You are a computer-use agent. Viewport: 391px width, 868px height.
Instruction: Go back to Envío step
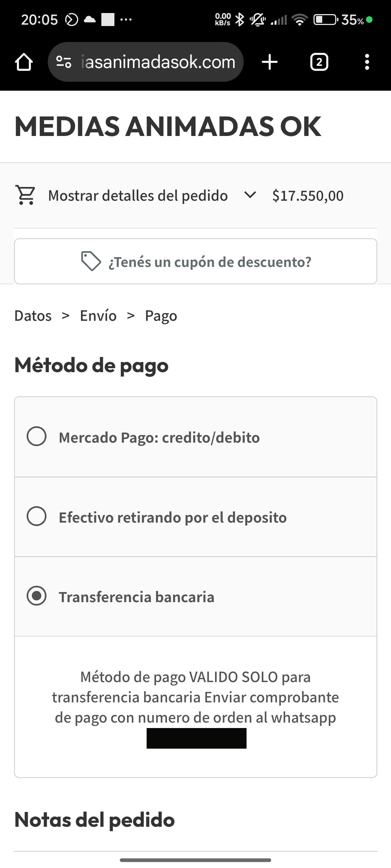98,316
